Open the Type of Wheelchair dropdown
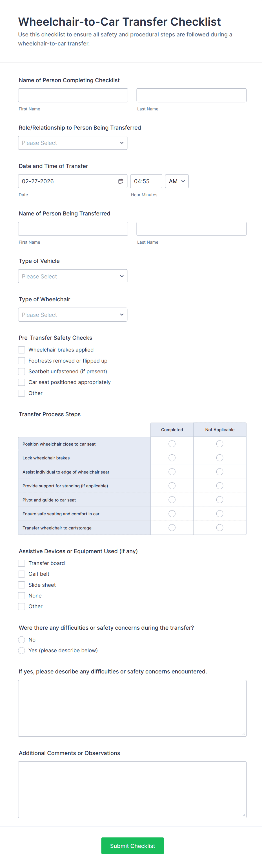 (x=73, y=315)
